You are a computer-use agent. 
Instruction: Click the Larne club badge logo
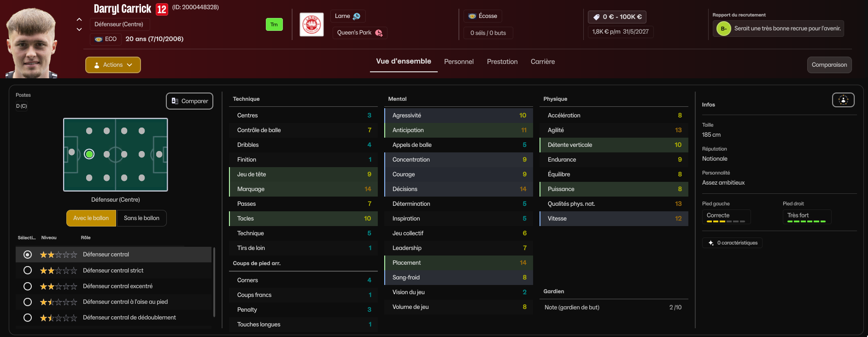click(x=311, y=24)
